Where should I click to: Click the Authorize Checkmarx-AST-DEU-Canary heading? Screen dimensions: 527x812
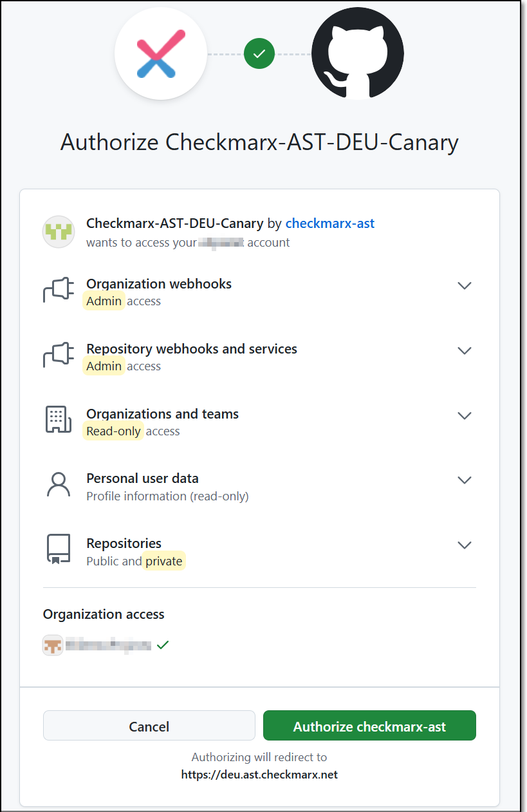pos(259,142)
